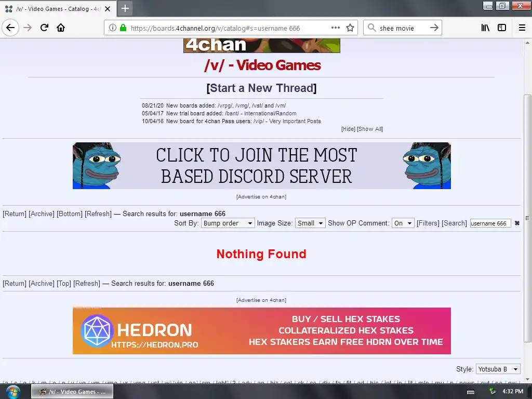Click the bottom [Refresh] link
This screenshot has height=399, width=532.
(x=87, y=283)
